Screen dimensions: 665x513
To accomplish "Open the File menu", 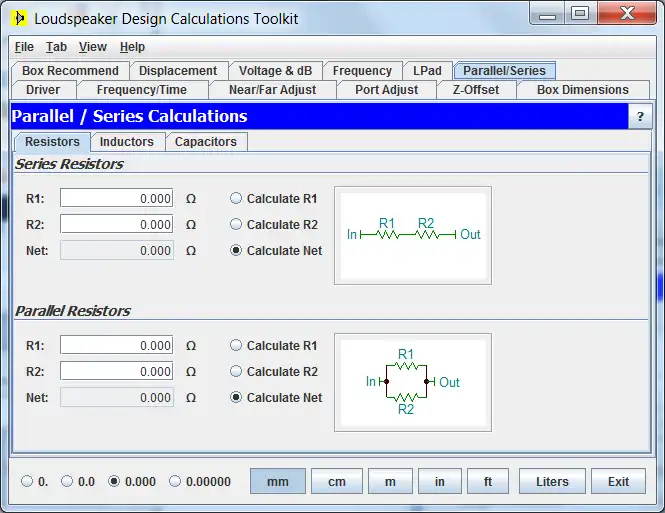I will tap(24, 47).
